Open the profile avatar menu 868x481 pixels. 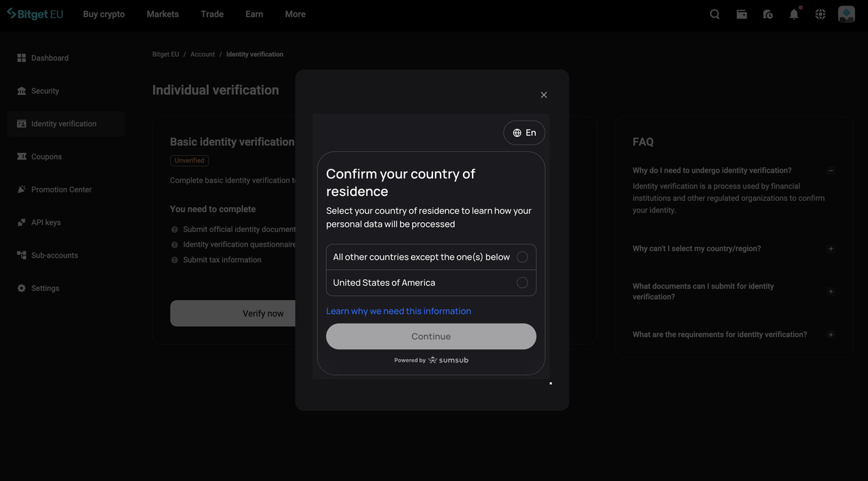[847, 14]
